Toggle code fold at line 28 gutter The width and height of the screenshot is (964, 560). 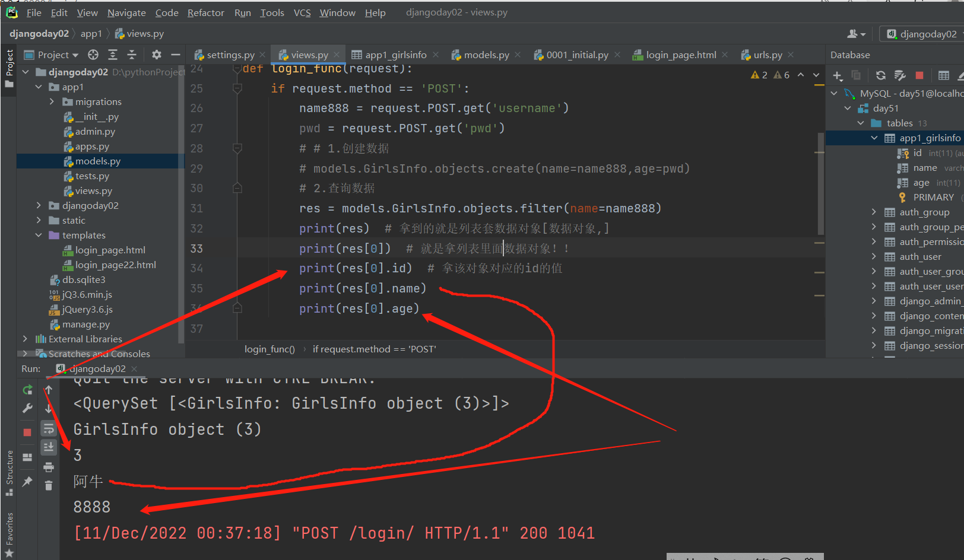point(237,148)
